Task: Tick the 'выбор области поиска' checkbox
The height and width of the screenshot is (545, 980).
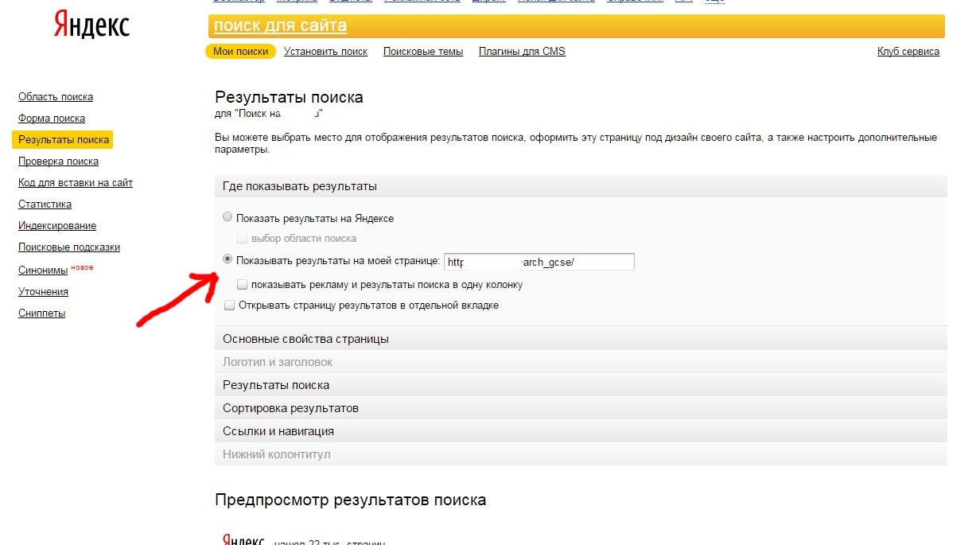Action: coord(243,238)
